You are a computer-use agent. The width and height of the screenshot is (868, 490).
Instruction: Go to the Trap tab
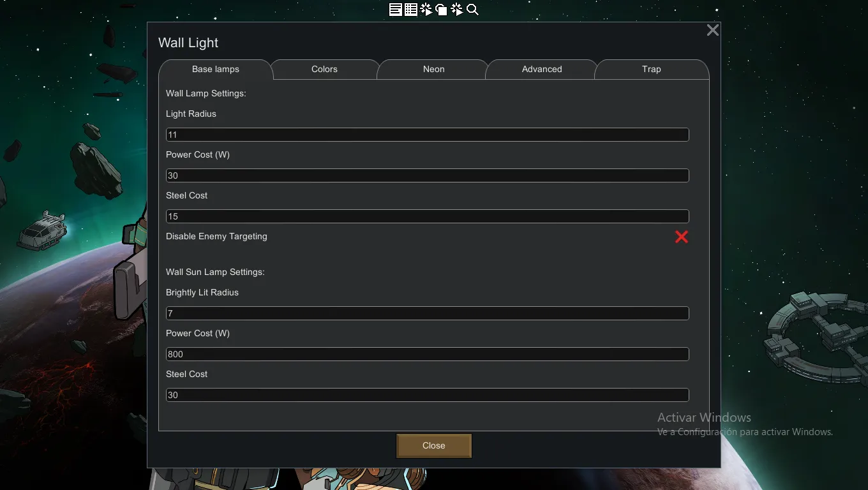tap(652, 69)
